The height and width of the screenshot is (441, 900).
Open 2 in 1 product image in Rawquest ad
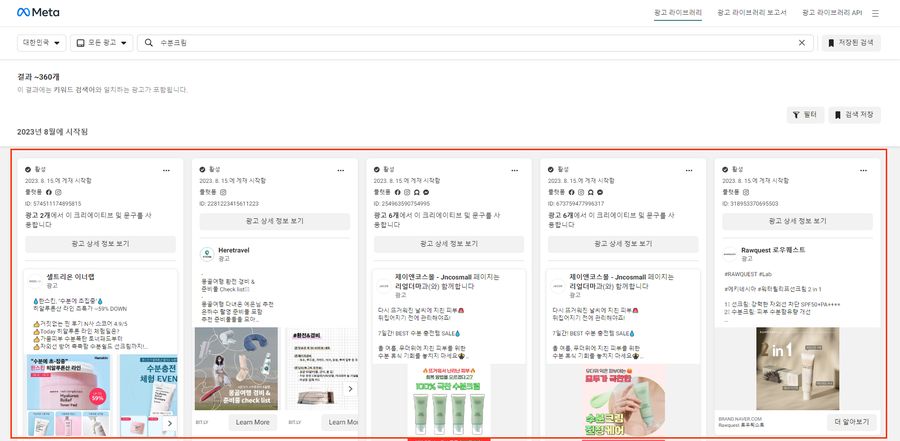(797, 369)
